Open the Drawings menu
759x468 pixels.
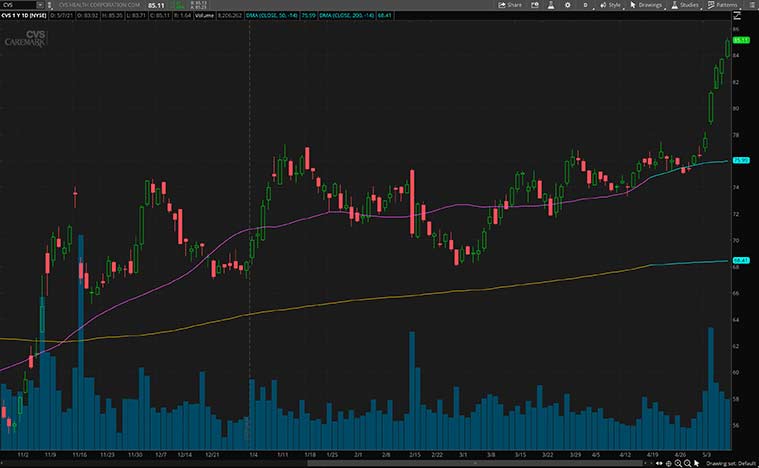(647, 5)
